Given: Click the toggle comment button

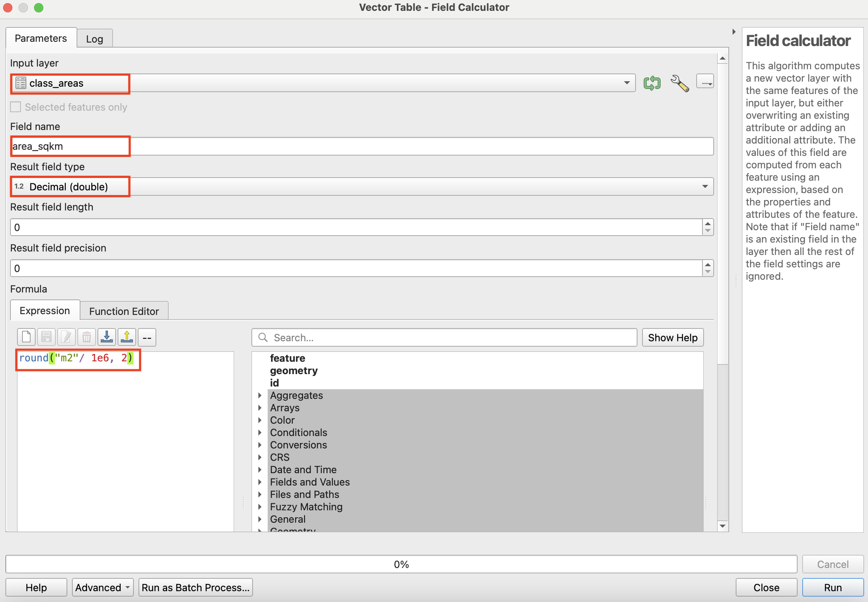Looking at the screenshot, I should (147, 337).
